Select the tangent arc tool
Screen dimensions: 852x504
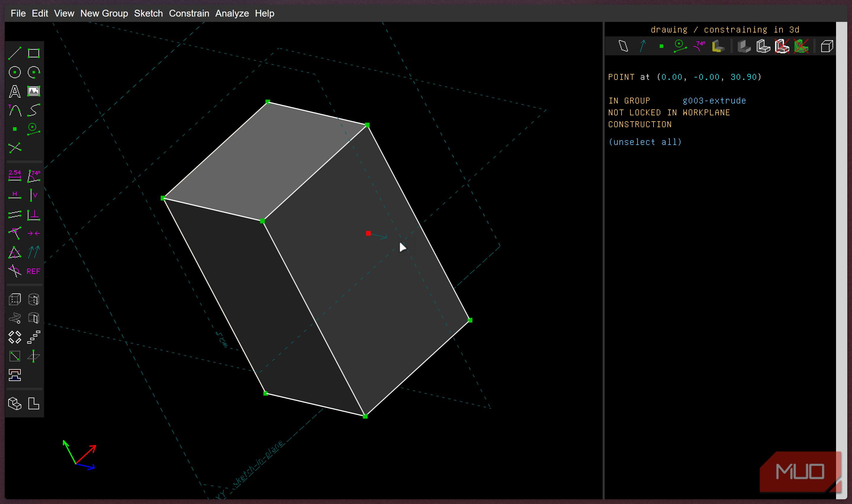[x=14, y=110]
